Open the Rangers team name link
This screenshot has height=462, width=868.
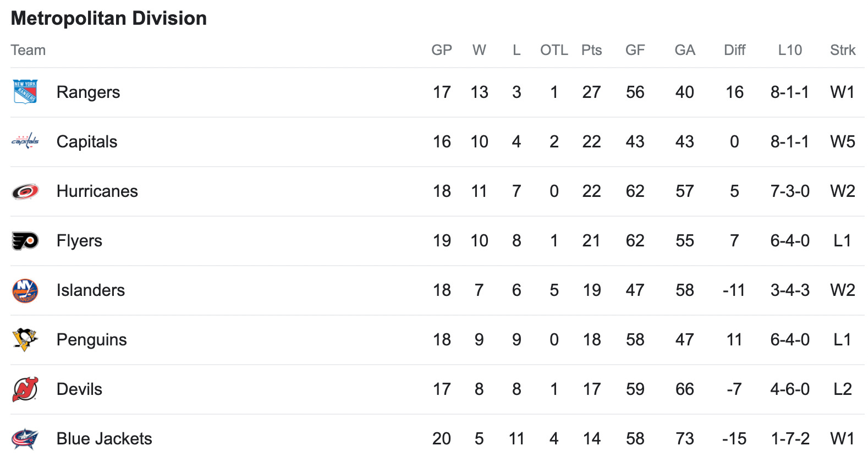(88, 92)
